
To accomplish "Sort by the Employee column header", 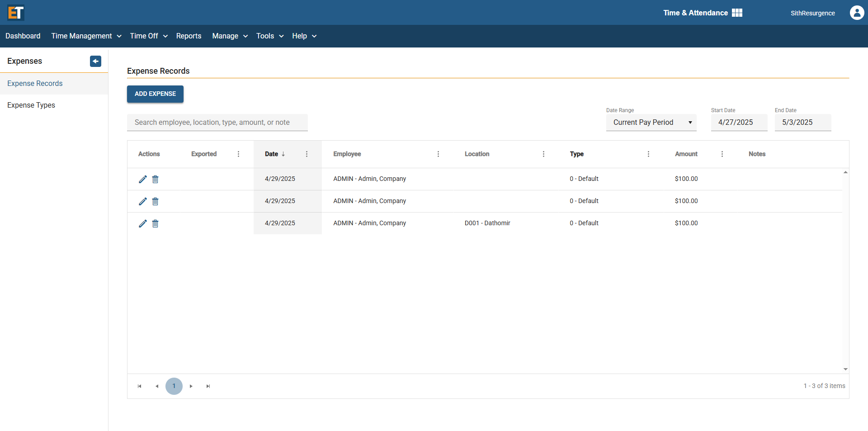I will (347, 154).
